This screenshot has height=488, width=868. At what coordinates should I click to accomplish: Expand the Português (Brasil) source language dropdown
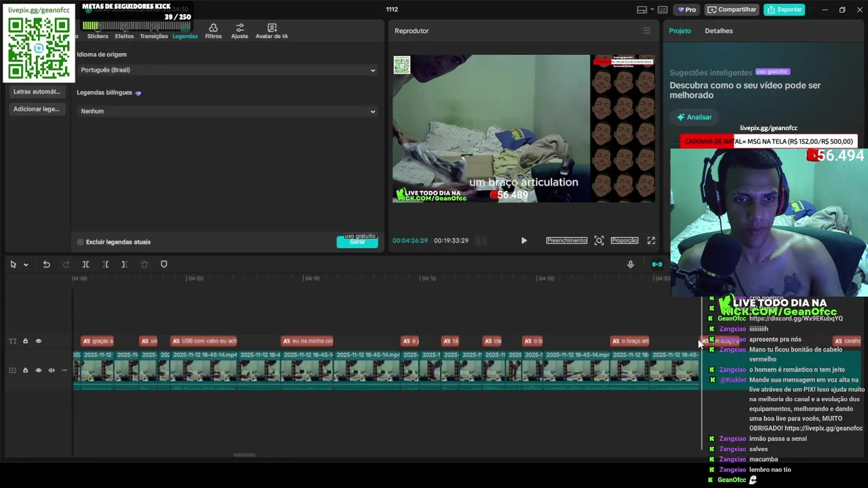[227, 70]
